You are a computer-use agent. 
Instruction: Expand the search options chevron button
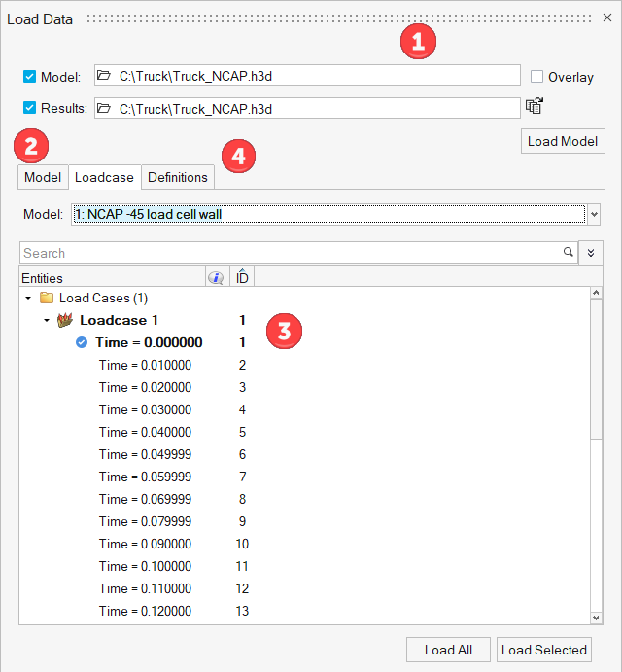591,253
